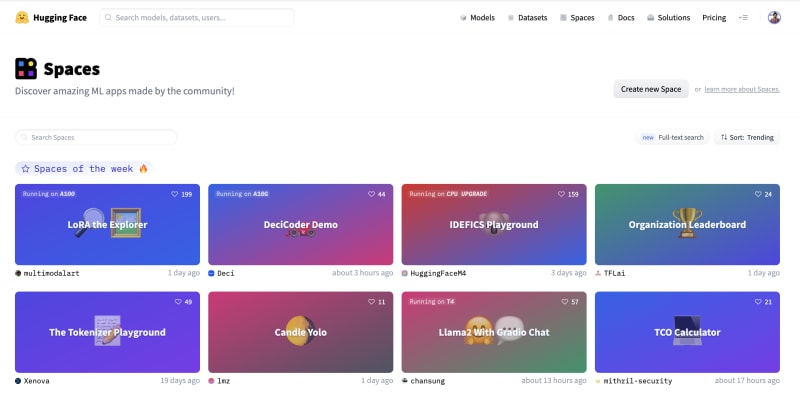Click the HuggingFaceM4 author avatar icon

pos(405,273)
